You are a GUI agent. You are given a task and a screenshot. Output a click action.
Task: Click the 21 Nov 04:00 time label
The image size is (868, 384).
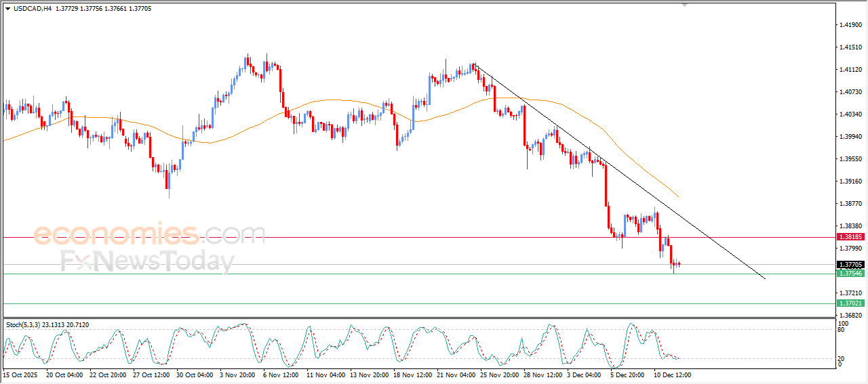[x=456, y=374]
